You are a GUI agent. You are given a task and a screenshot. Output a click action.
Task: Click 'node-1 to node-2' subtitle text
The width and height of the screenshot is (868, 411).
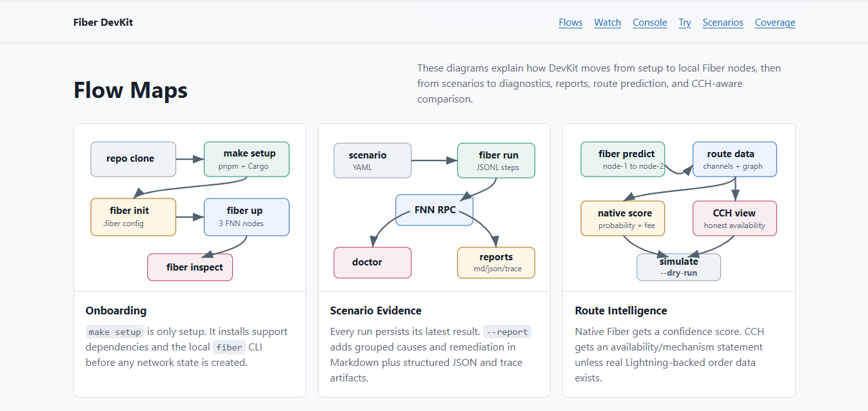point(633,166)
